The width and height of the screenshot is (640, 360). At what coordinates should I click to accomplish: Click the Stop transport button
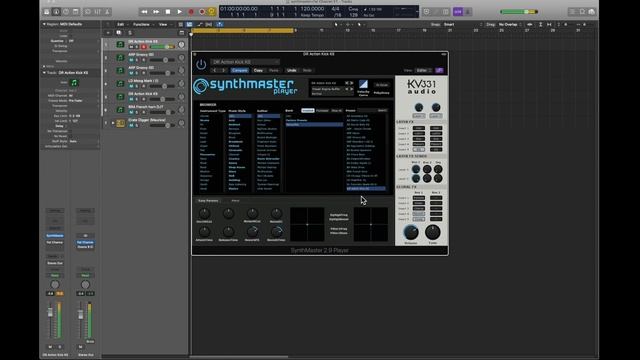[x=168, y=12]
